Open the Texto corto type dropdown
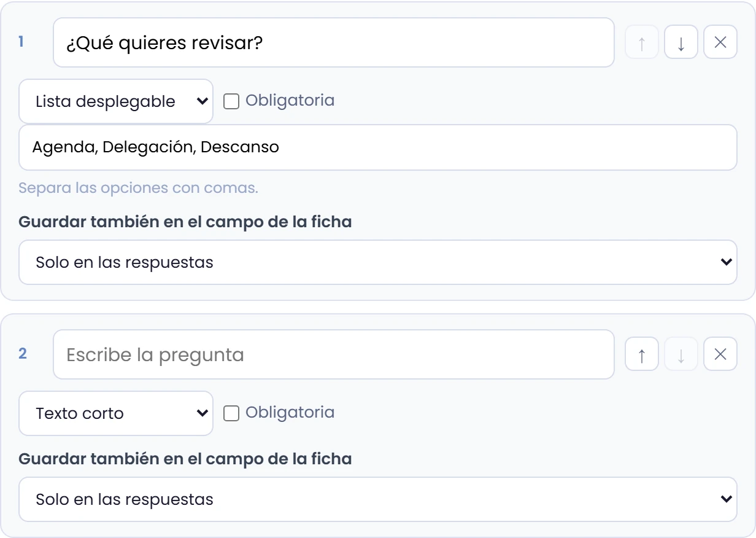Screen dimensions: 756x538 (116, 413)
